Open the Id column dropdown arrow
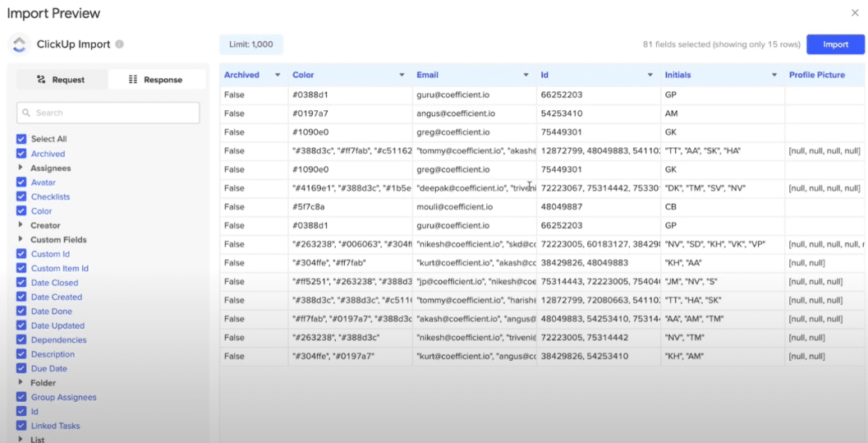868x443 pixels. point(650,75)
